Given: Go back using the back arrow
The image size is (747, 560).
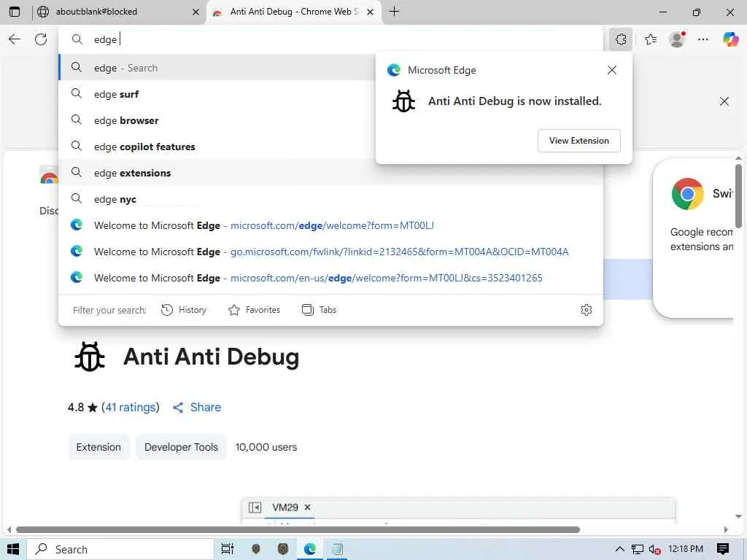Looking at the screenshot, I should 15,39.
